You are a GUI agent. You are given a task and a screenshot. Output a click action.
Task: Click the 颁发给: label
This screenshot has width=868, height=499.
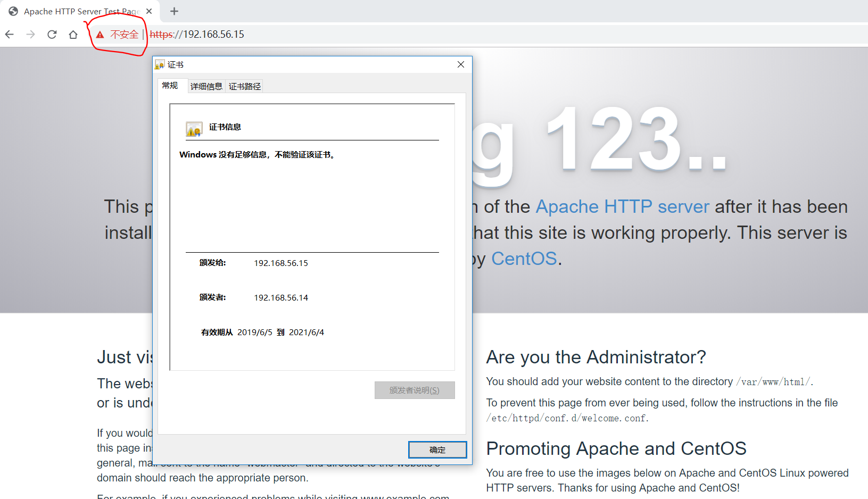click(212, 263)
